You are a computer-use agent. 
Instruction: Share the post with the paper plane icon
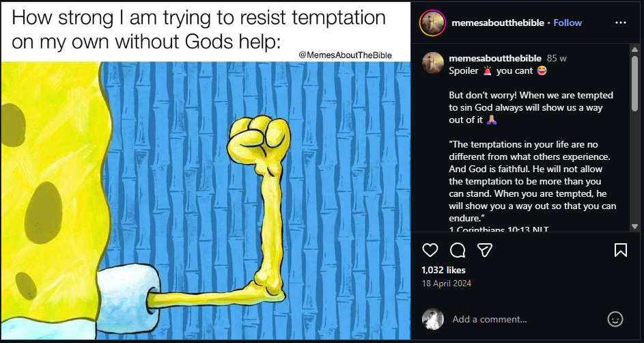click(x=484, y=250)
